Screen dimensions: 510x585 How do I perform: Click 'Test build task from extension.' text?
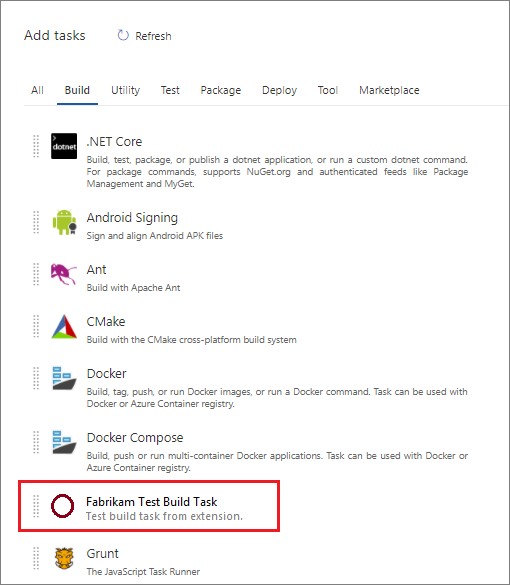pos(164,516)
